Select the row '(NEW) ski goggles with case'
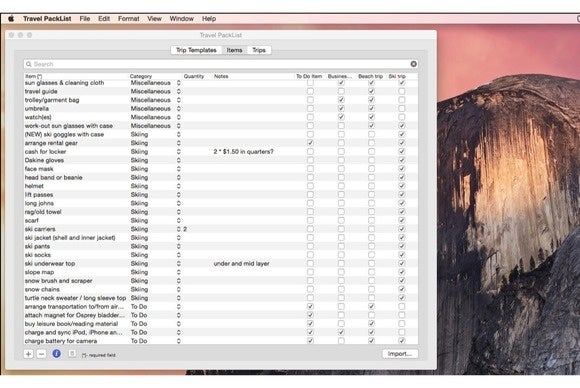580x388 pixels. (221, 134)
